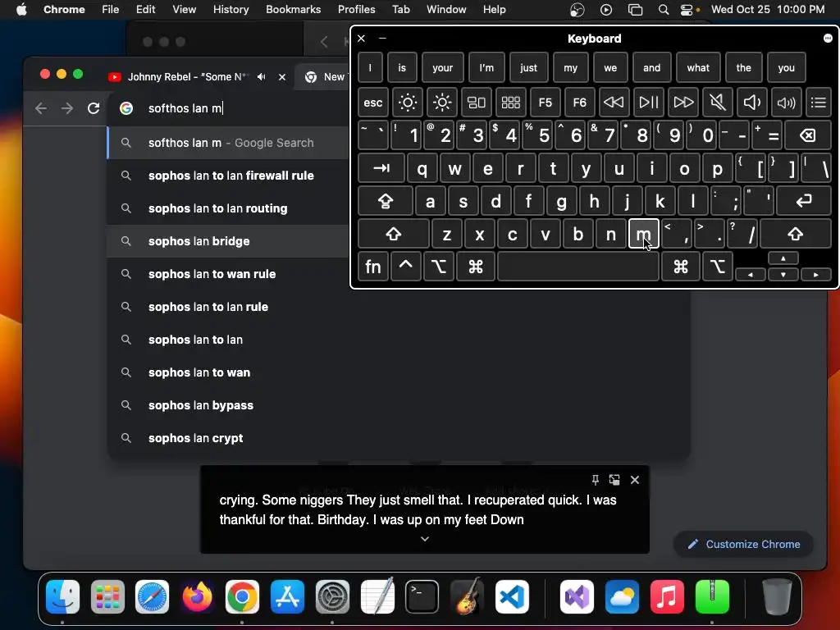Tap the volume up key
The width and height of the screenshot is (840, 630).
(786, 103)
